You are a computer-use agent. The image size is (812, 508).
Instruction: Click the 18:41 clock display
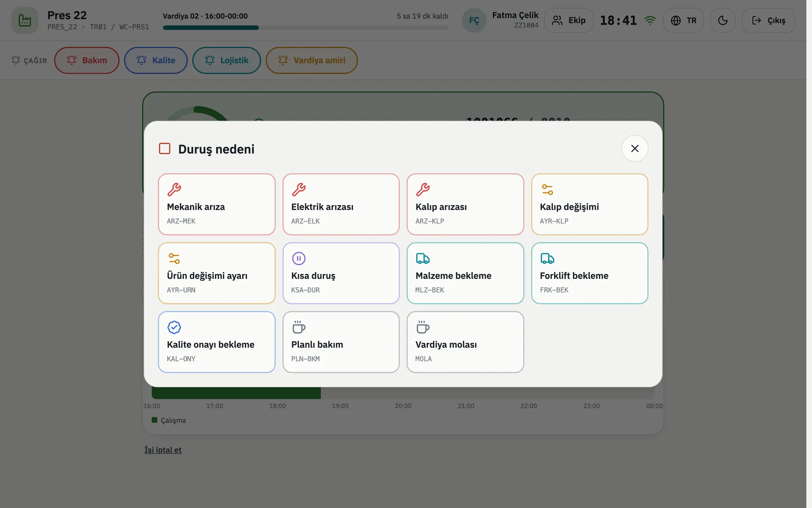point(618,20)
